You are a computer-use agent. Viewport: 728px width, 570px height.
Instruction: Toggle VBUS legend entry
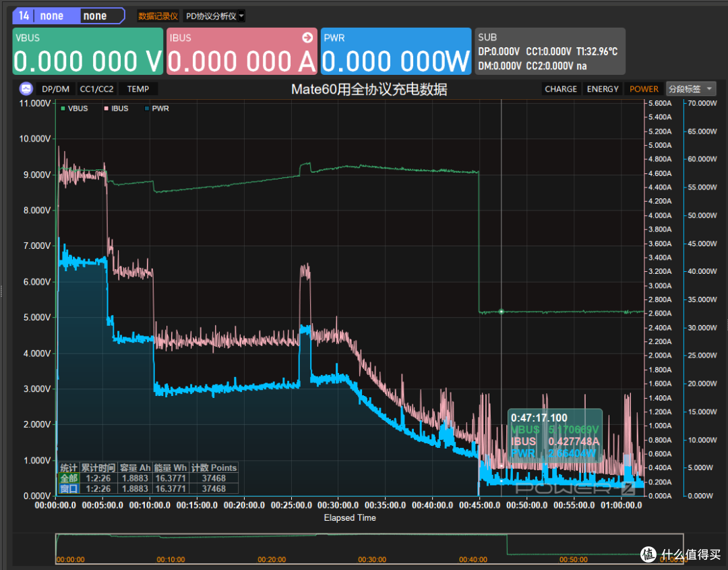(x=74, y=108)
